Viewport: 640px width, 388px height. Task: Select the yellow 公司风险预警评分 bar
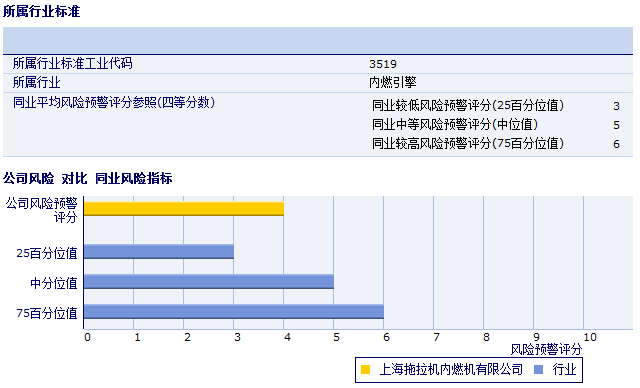(184, 209)
